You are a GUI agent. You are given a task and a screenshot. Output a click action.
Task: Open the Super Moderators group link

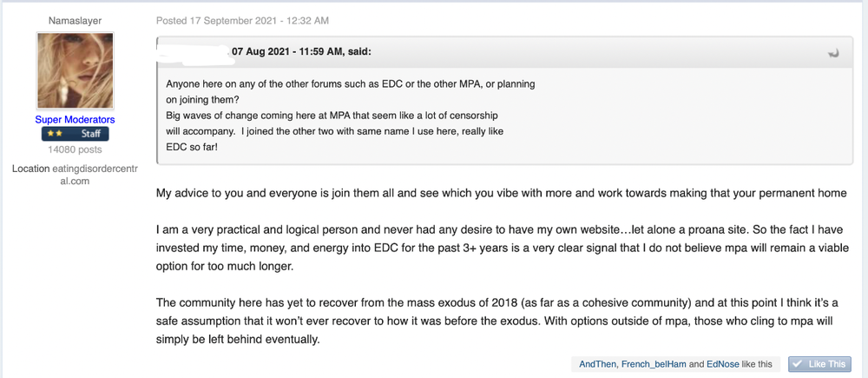(75, 120)
